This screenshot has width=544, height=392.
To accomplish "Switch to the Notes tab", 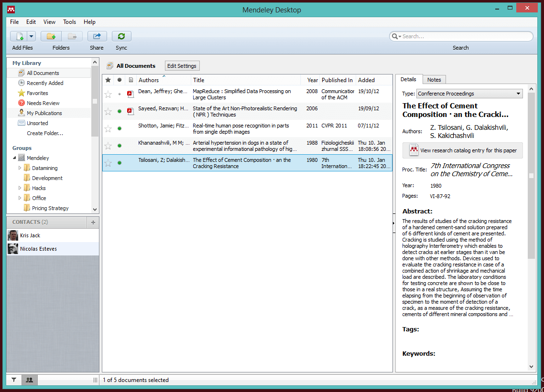I will (x=434, y=79).
